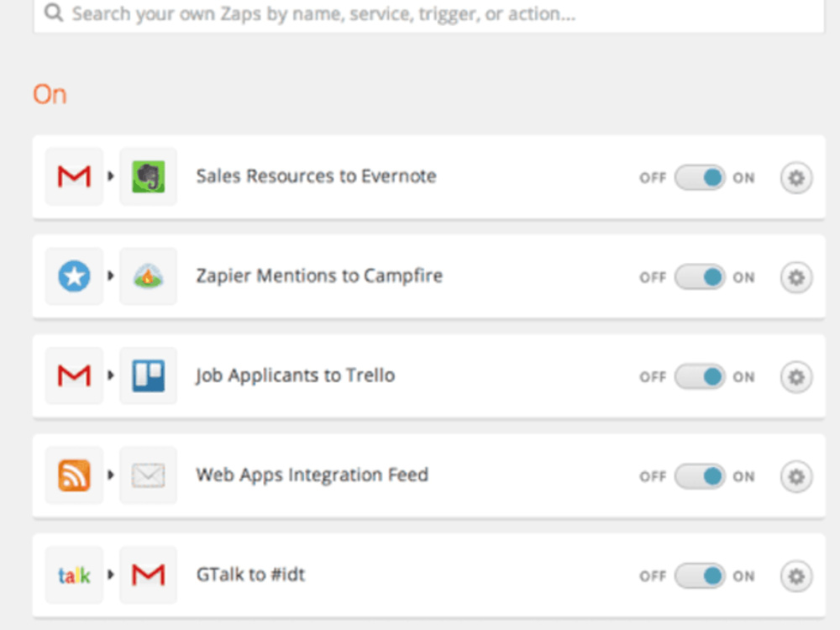Open the Web Apps Integration Feed zap title
The image size is (840, 630).
point(312,475)
